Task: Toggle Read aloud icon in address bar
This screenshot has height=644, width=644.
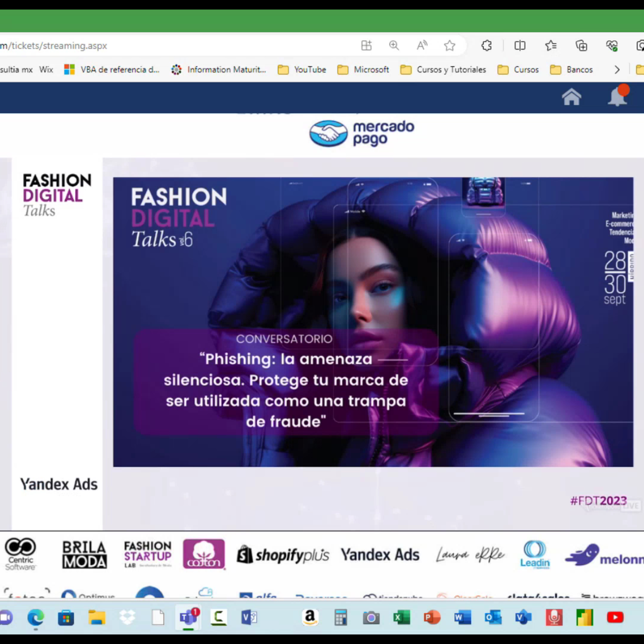Action: point(422,45)
